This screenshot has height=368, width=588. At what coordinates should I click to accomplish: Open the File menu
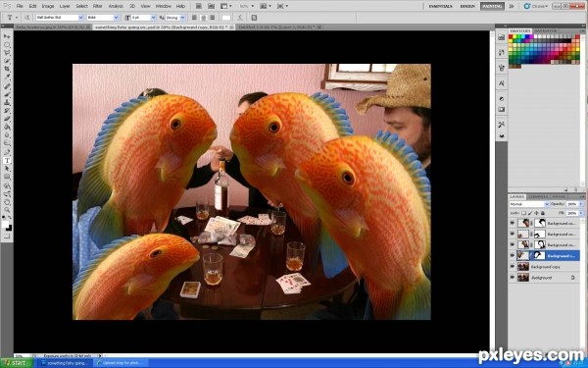20,6
